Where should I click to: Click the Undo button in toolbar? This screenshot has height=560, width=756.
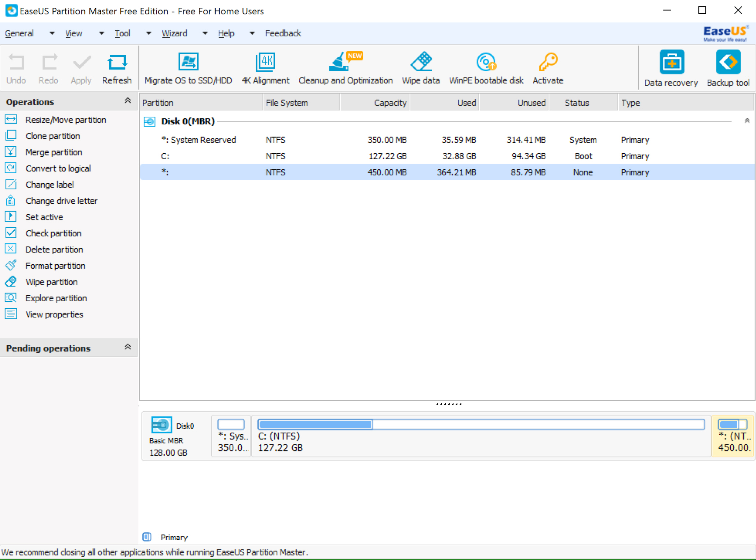(x=16, y=66)
